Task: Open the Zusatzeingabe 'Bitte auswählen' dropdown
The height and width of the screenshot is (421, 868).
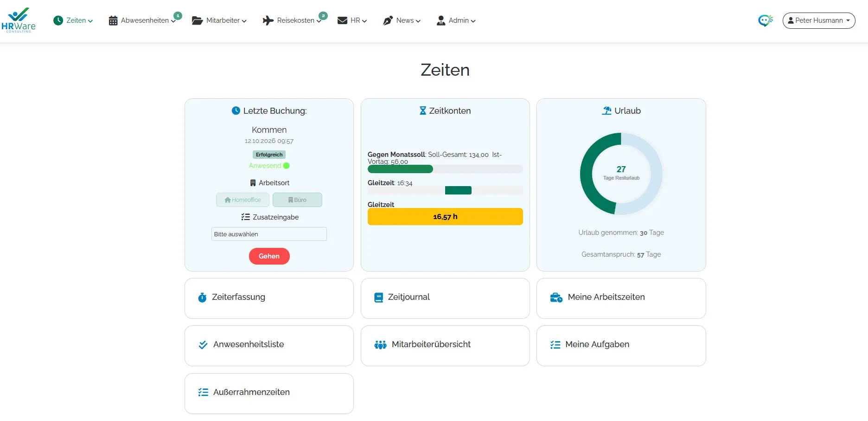Action: point(269,234)
